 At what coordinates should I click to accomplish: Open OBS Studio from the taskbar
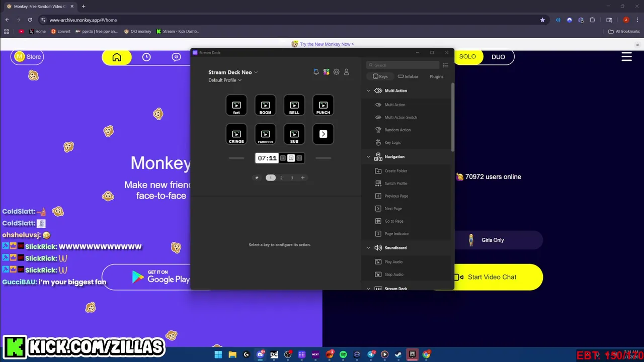(288, 354)
